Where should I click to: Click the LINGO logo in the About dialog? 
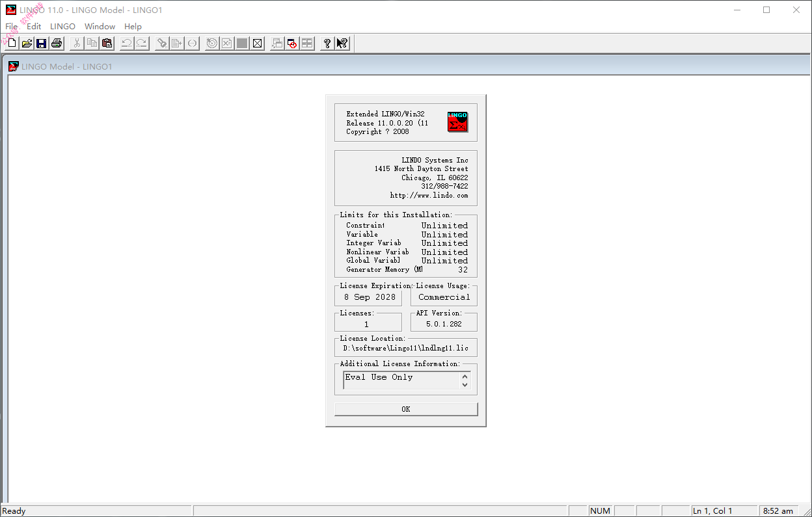click(x=457, y=122)
